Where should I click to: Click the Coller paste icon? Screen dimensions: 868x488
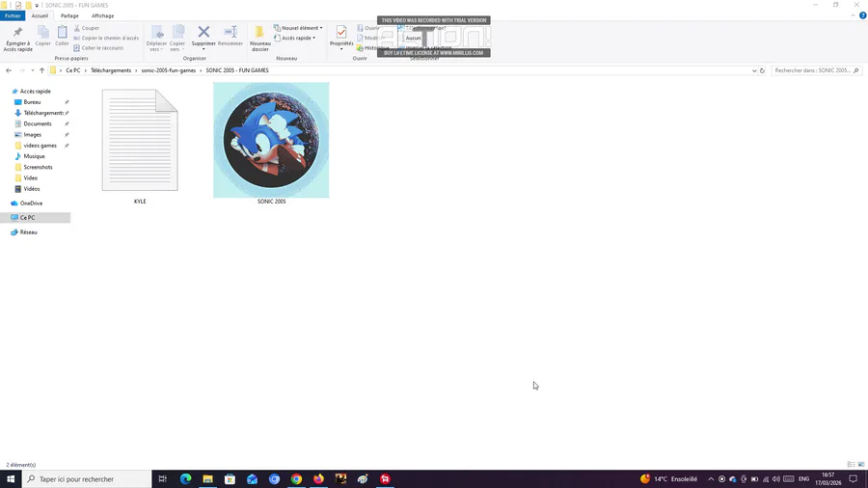pos(62,36)
